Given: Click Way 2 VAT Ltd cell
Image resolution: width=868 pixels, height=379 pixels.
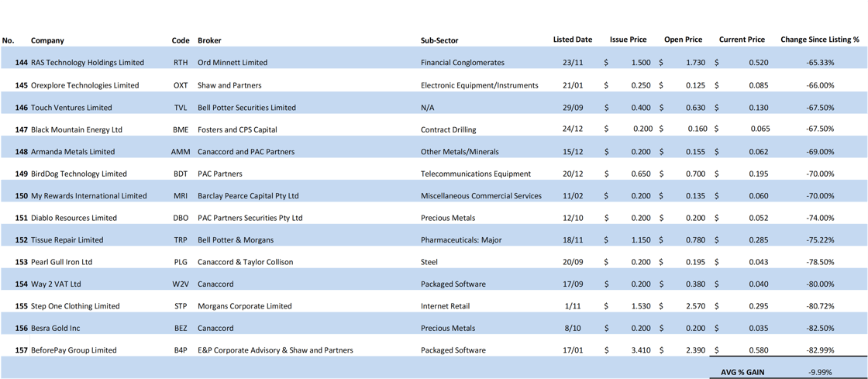Looking at the screenshot, I should [x=56, y=284].
